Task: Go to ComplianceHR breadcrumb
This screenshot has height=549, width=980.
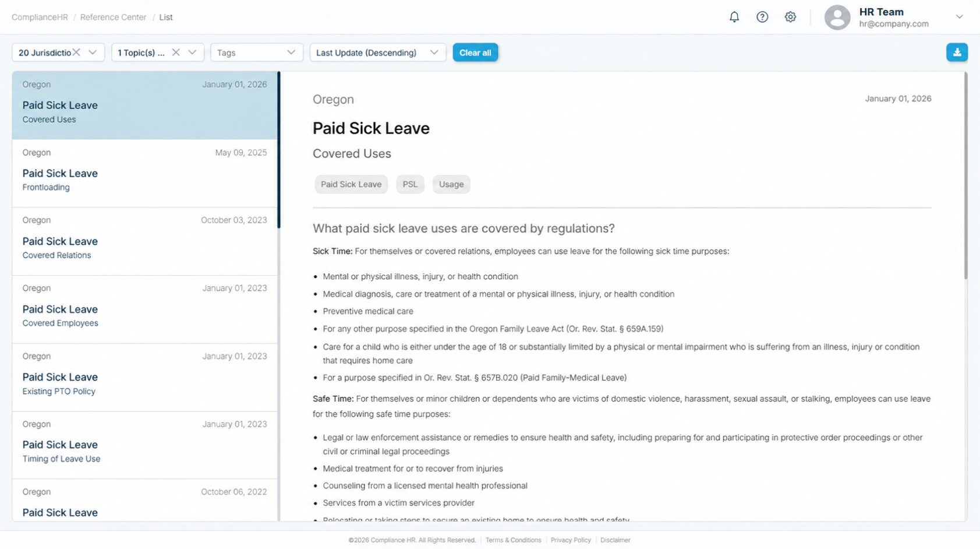Action: click(x=40, y=17)
